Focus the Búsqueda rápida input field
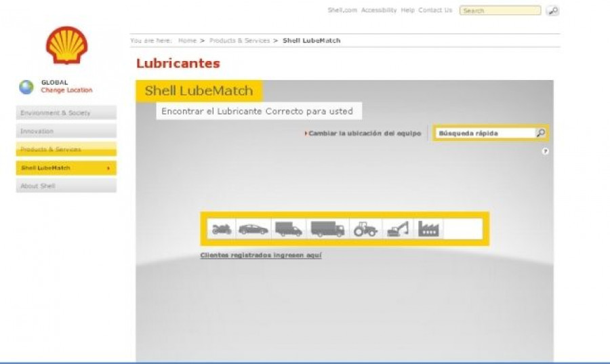The image size is (610, 364). point(485,133)
